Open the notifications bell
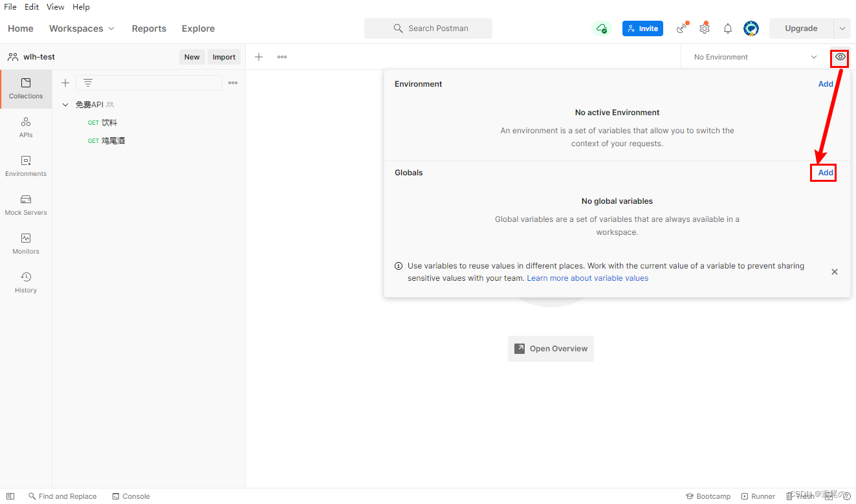Viewport: 856px width, 504px height. (728, 28)
